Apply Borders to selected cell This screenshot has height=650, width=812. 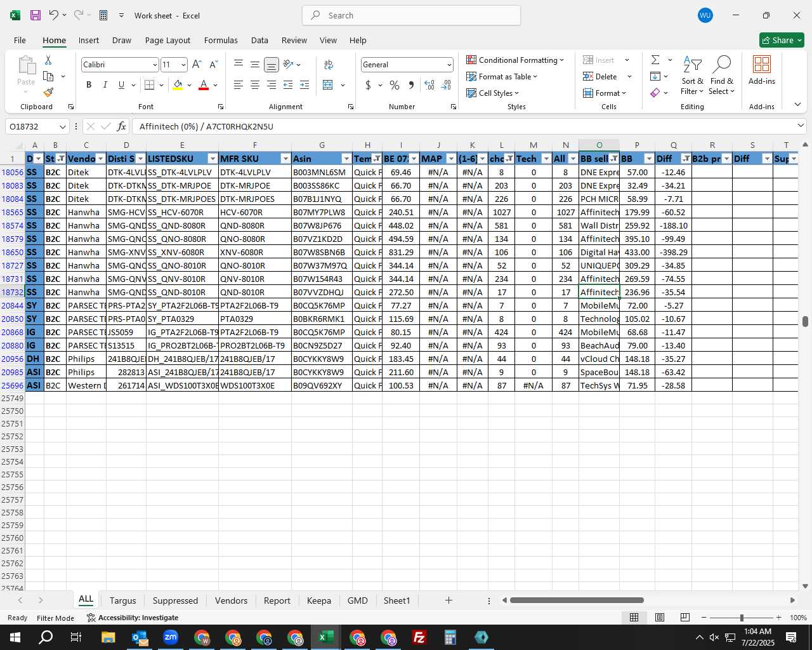click(150, 85)
